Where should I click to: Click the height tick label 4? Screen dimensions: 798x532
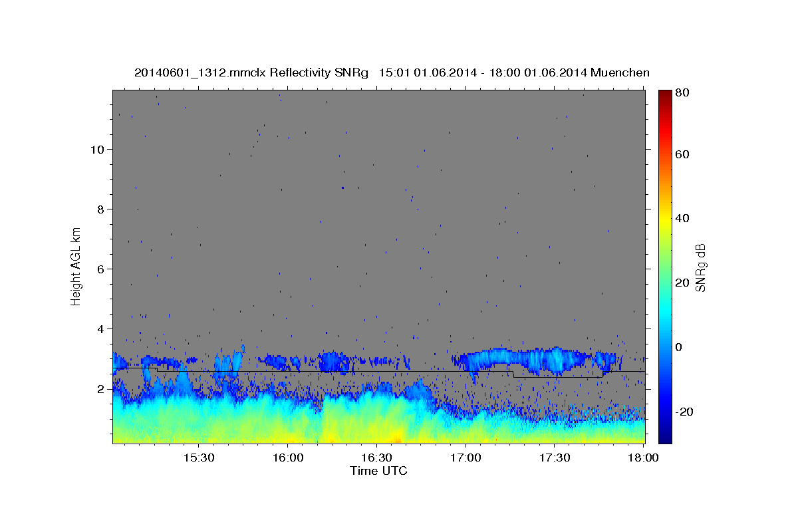100,329
